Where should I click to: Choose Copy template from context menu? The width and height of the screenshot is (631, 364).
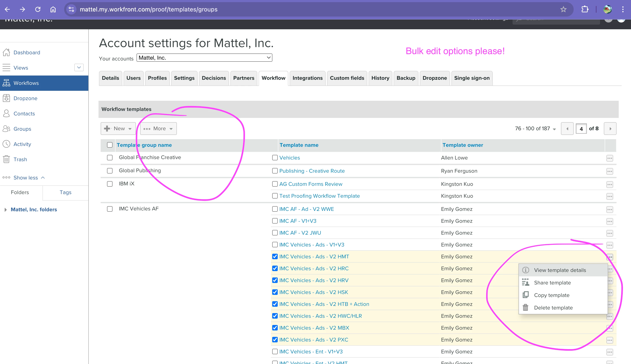tap(551, 295)
